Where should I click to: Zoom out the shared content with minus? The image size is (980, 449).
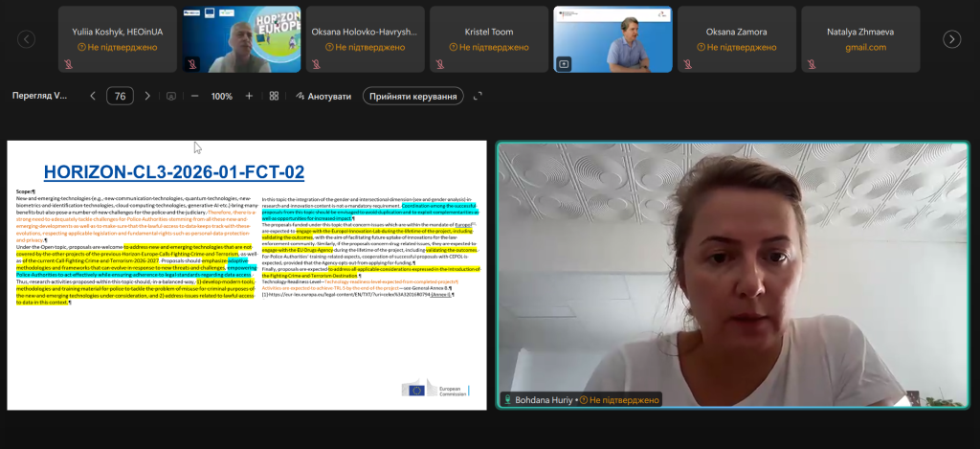point(195,97)
